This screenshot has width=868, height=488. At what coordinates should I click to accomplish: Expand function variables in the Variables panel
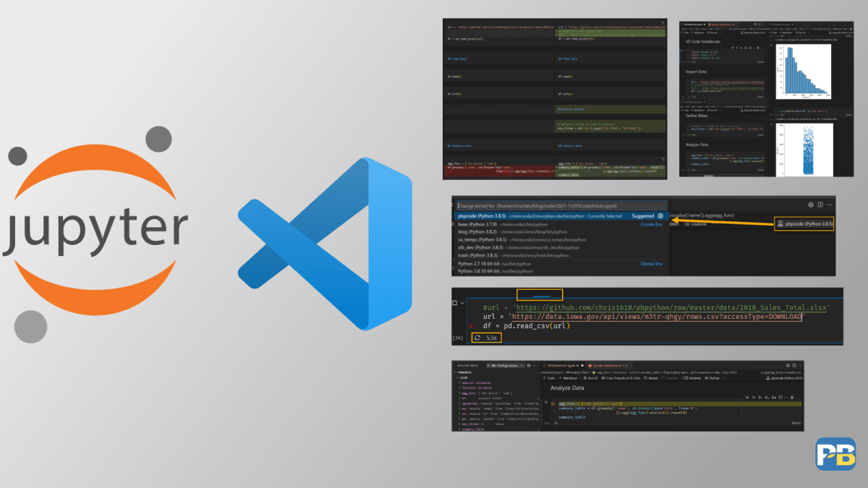[x=477, y=388]
